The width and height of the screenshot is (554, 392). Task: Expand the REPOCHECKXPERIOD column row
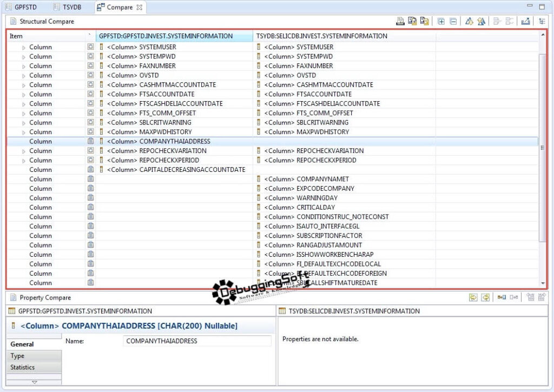point(24,161)
